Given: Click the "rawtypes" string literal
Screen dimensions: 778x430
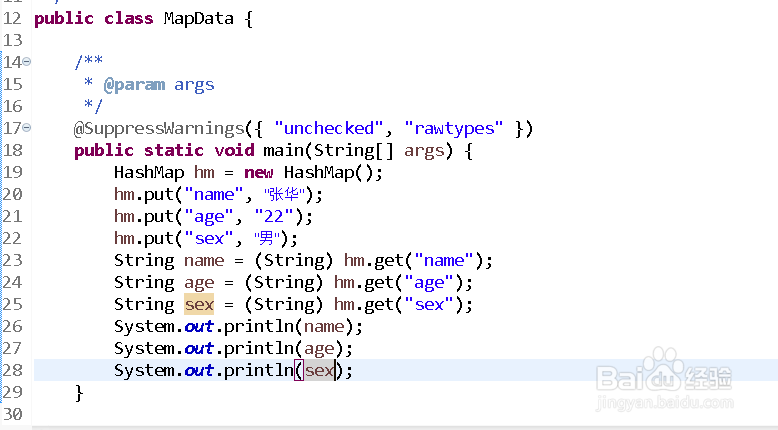Looking at the screenshot, I should pyautogui.click(x=454, y=128).
